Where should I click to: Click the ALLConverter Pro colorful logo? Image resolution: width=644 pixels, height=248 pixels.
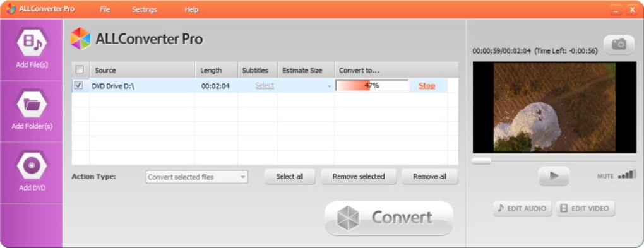[x=81, y=38]
